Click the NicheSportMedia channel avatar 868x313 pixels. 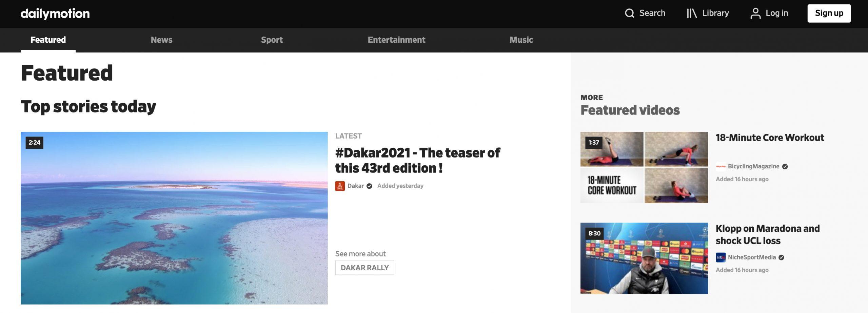(x=721, y=257)
